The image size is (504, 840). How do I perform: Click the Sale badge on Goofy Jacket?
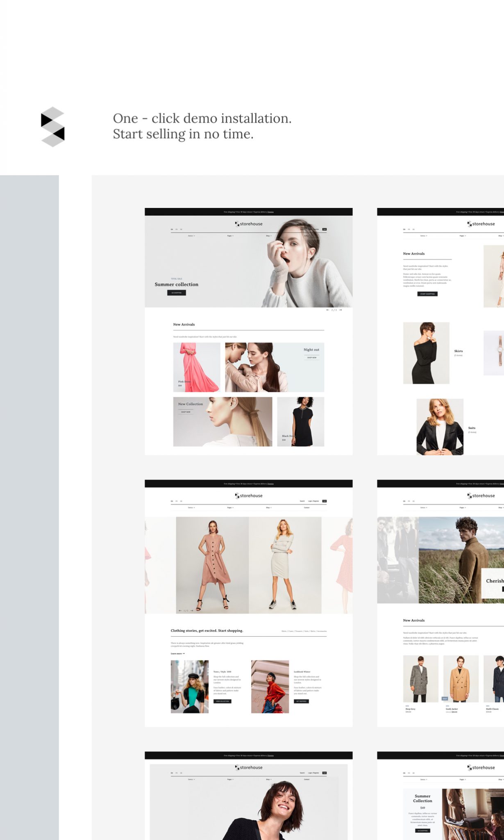tap(445, 698)
